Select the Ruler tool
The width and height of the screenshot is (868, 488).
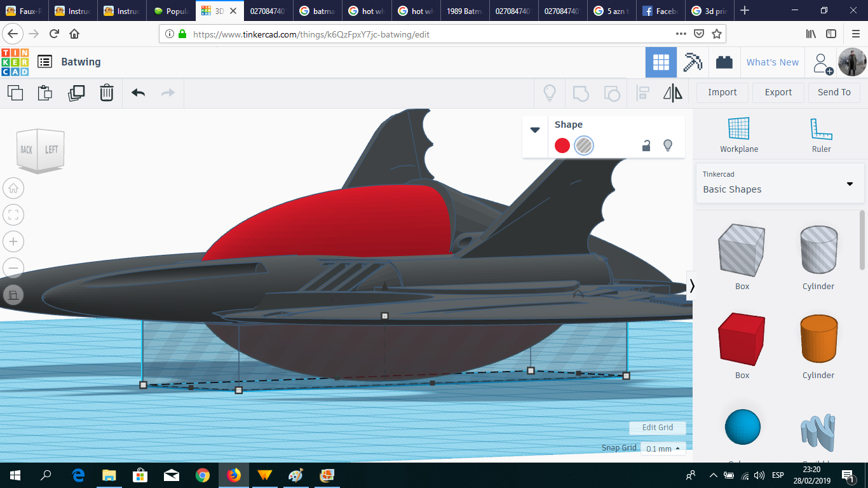[x=821, y=135]
